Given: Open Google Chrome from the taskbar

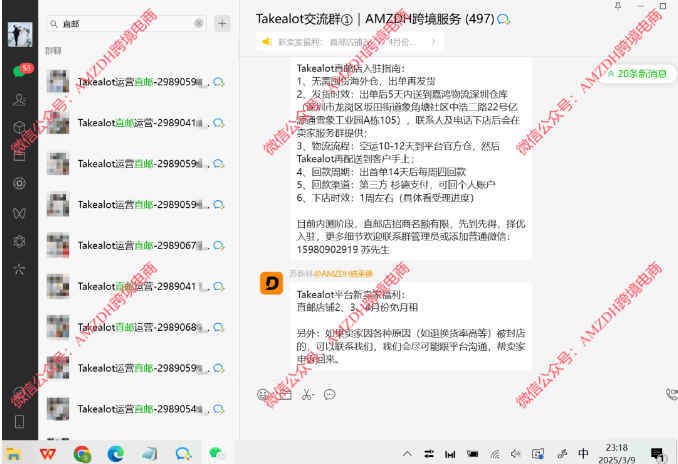Looking at the screenshot, I should (82, 454).
